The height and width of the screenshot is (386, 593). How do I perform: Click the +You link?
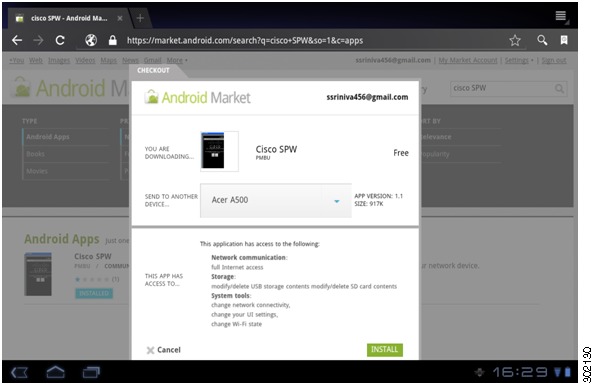(17, 60)
